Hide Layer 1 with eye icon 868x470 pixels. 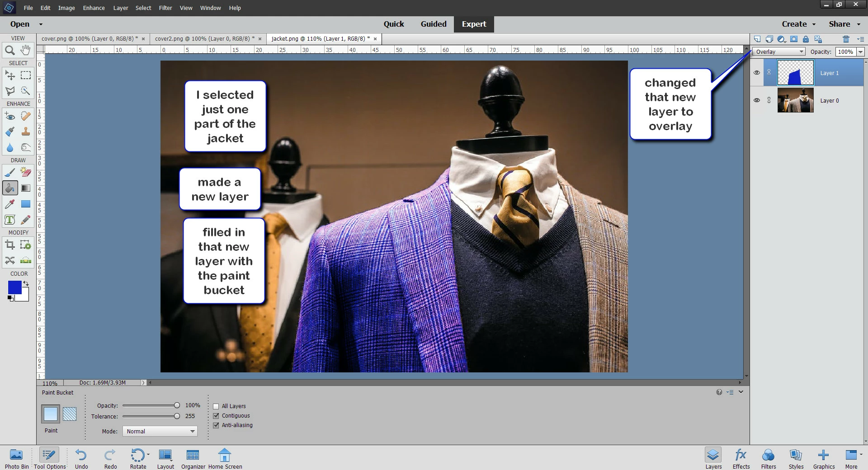click(x=757, y=73)
